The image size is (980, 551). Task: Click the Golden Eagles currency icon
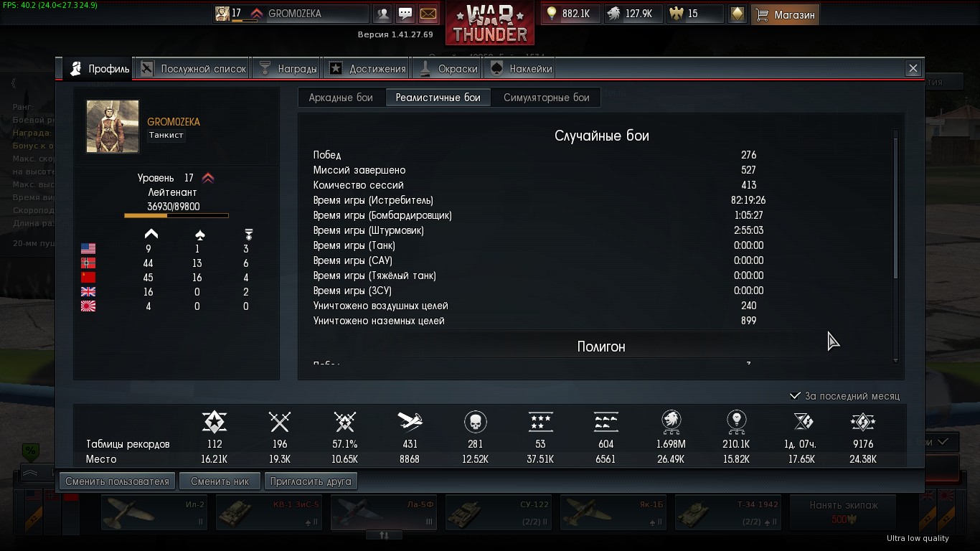[x=676, y=14]
